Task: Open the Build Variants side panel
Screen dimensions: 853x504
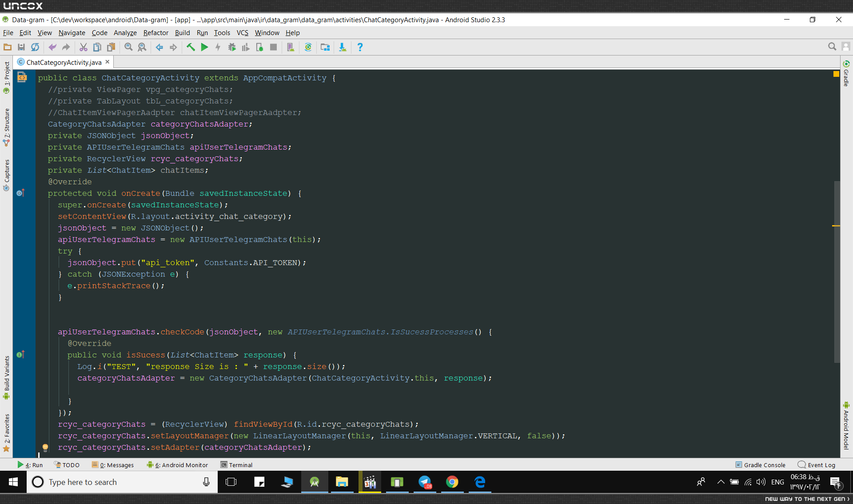Action: pos(6,377)
